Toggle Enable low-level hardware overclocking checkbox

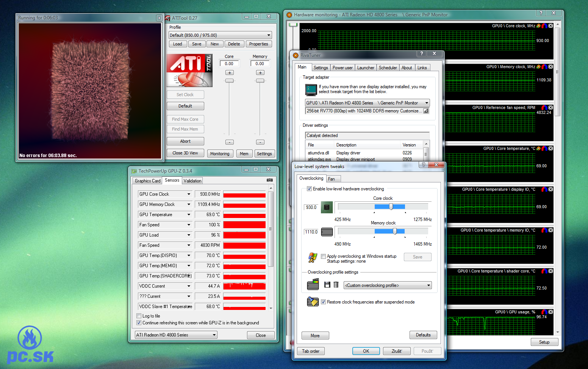pyautogui.click(x=309, y=189)
